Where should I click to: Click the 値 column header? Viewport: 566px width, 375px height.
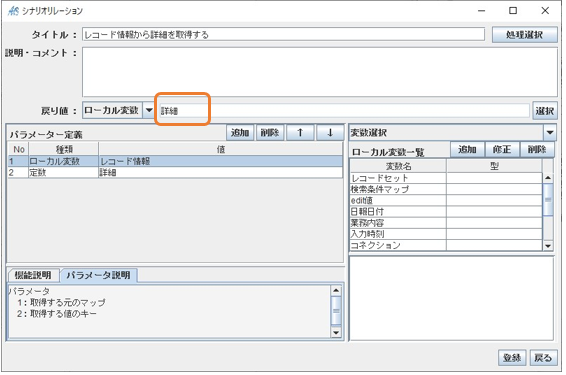click(221, 149)
